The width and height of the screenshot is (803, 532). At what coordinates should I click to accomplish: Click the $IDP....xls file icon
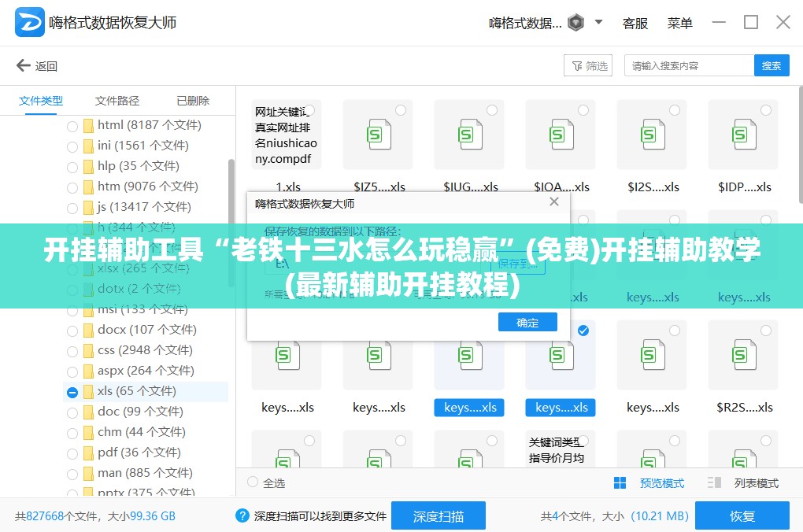coord(744,134)
